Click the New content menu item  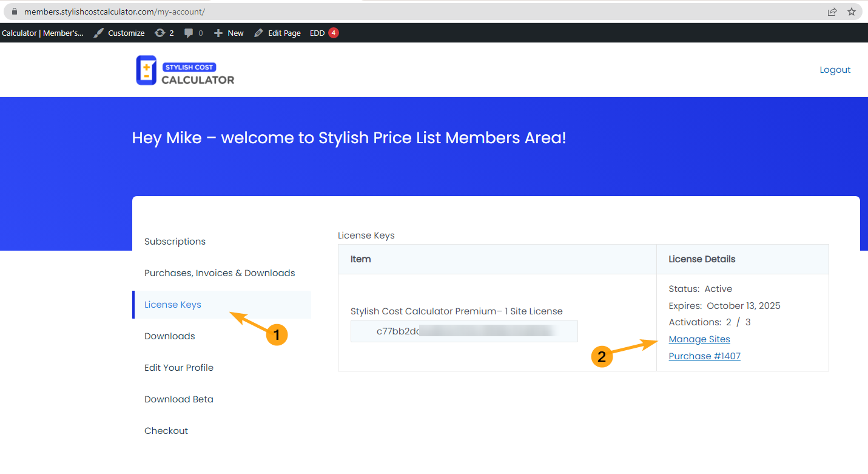229,33
